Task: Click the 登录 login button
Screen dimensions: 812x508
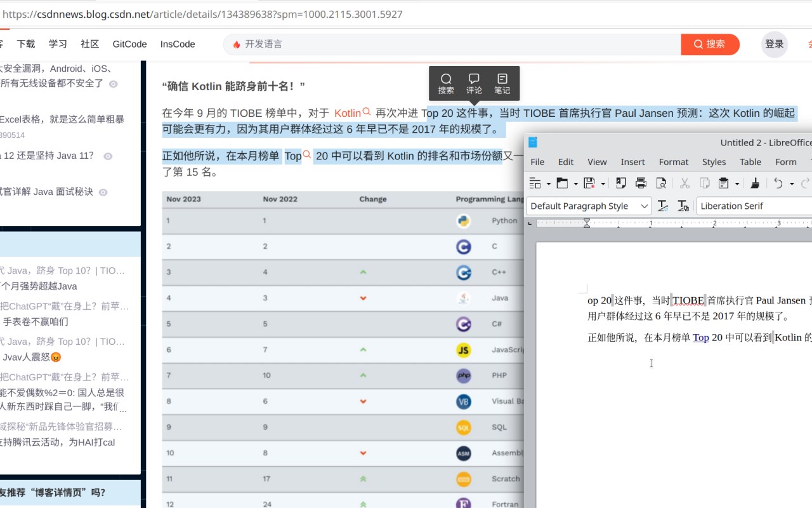Action: [x=775, y=44]
